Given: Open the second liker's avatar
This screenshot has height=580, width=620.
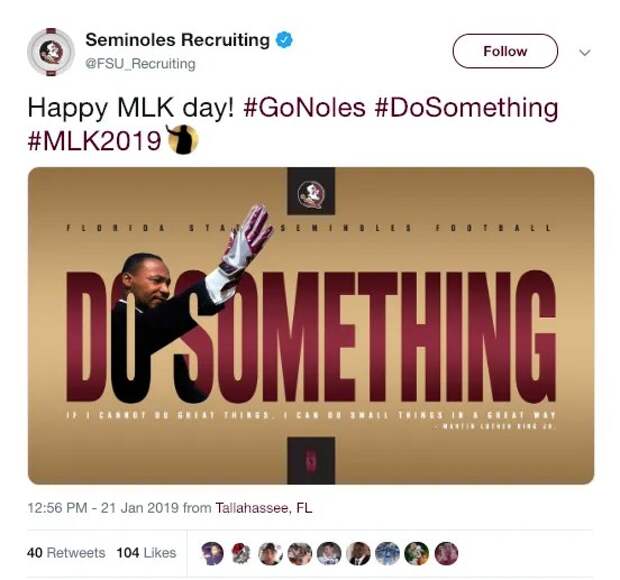Looking at the screenshot, I should click(x=241, y=553).
